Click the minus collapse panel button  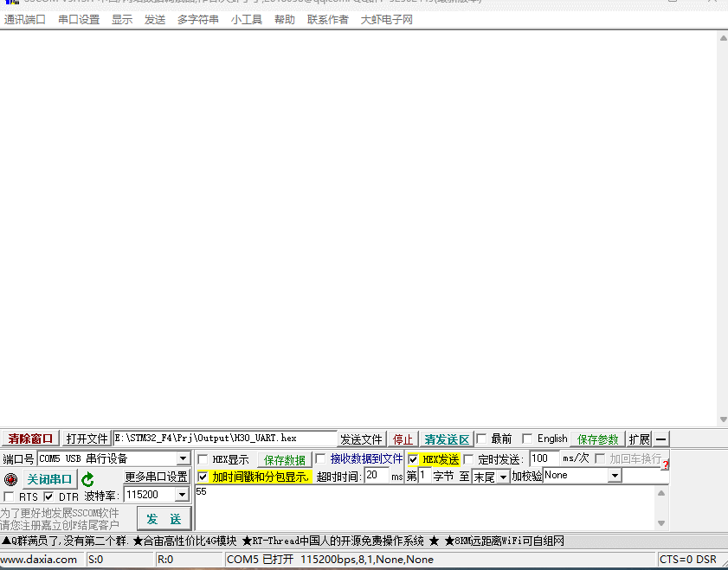pyautogui.click(x=661, y=439)
